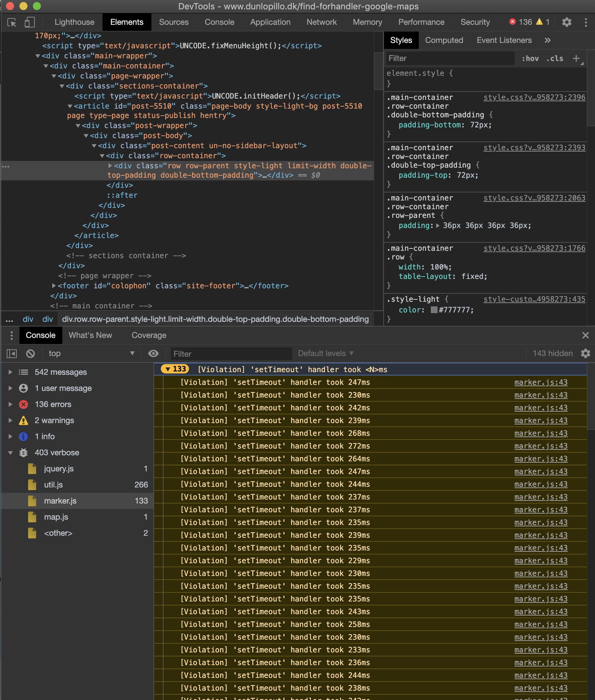
Task: Toggle the :hov element state panel
Action: (x=530, y=58)
